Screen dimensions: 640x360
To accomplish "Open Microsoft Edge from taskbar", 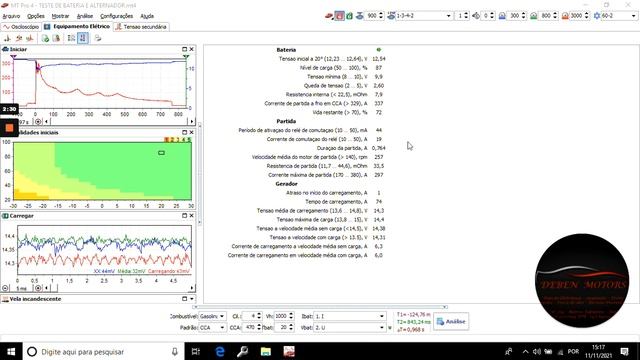I will click(220, 351).
